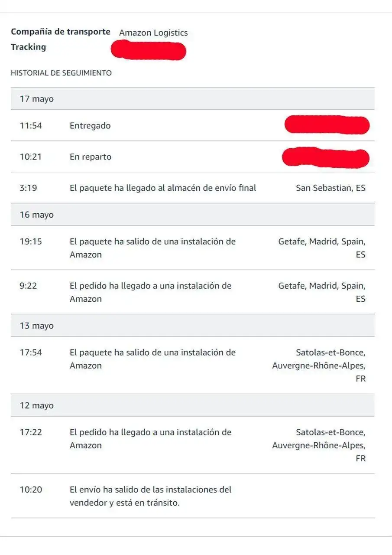The image size is (392, 555).
Task: Click the 10:20 timestamp
Action: (31, 490)
